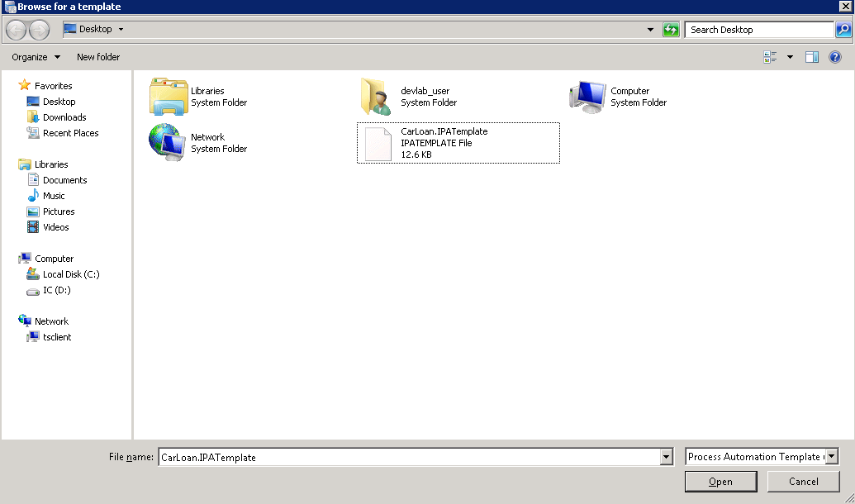Open the devlab_user system folder
The height and width of the screenshot is (504, 855).
tap(377, 97)
